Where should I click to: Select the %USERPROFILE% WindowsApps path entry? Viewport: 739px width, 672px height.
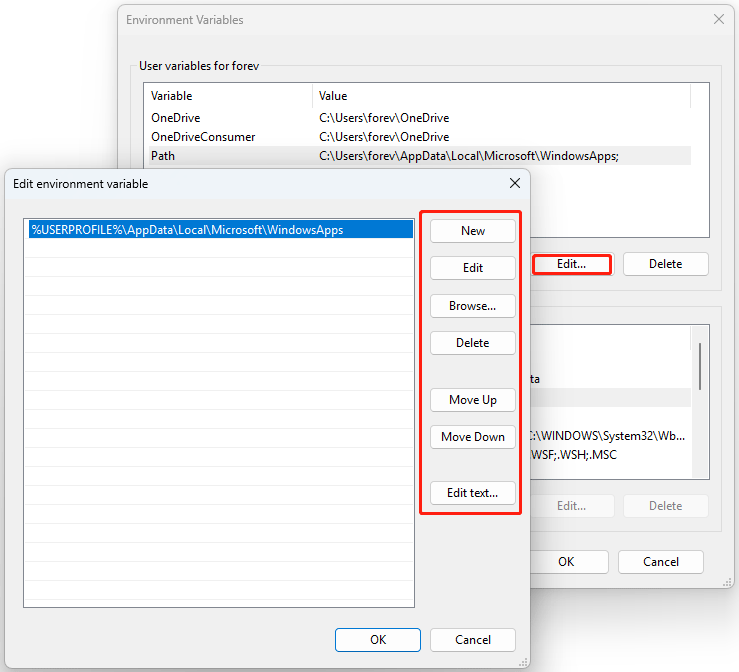pyautogui.click(x=218, y=230)
